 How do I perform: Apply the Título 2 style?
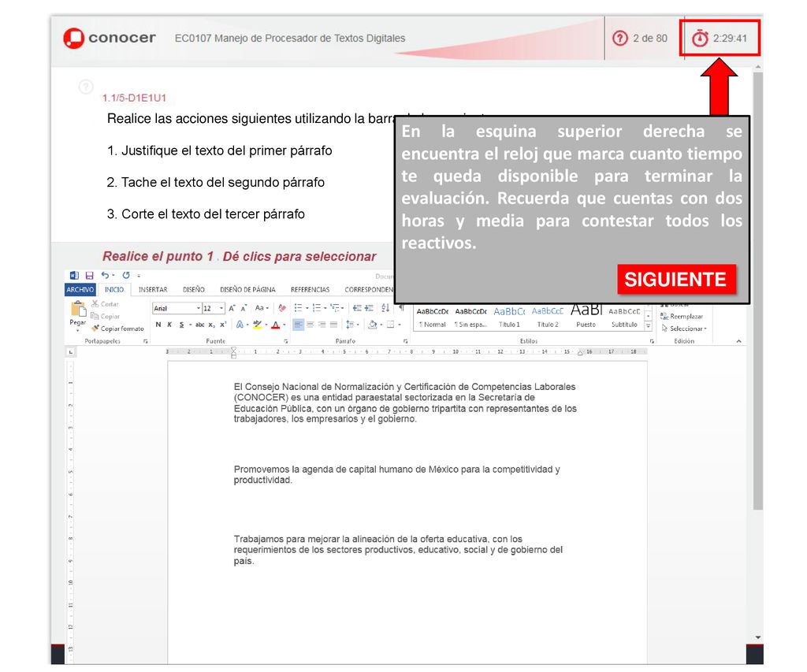point(548,317)
